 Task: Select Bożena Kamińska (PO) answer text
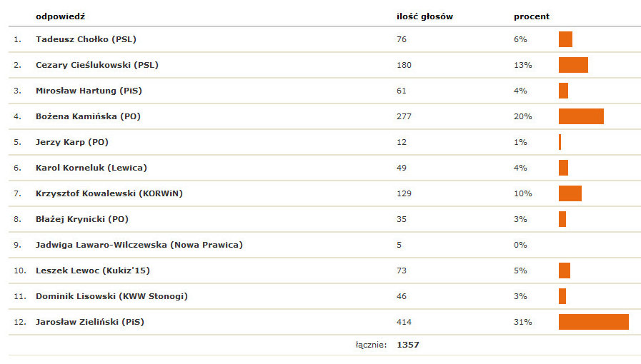pyautogui.click(x=88, y=116)
